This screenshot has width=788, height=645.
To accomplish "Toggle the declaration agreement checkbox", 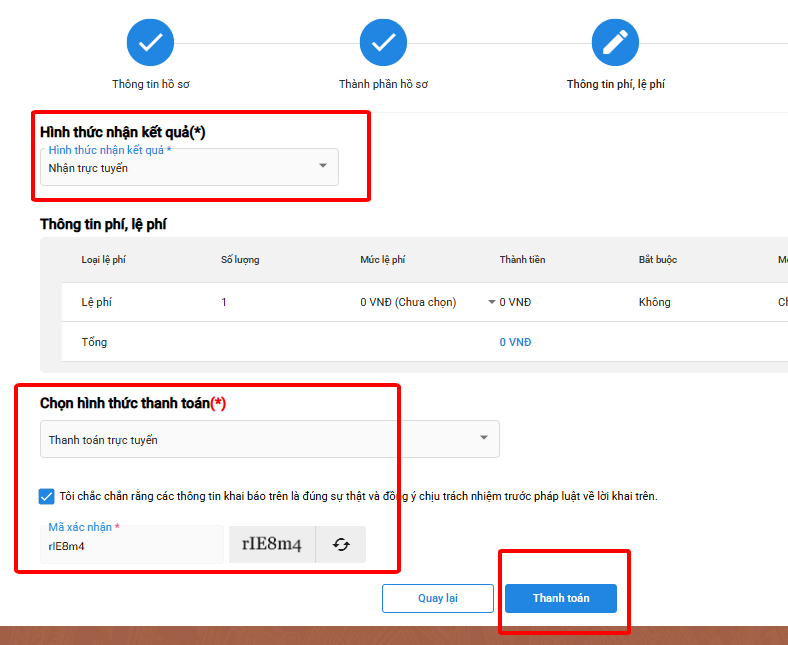I will 47,496.
